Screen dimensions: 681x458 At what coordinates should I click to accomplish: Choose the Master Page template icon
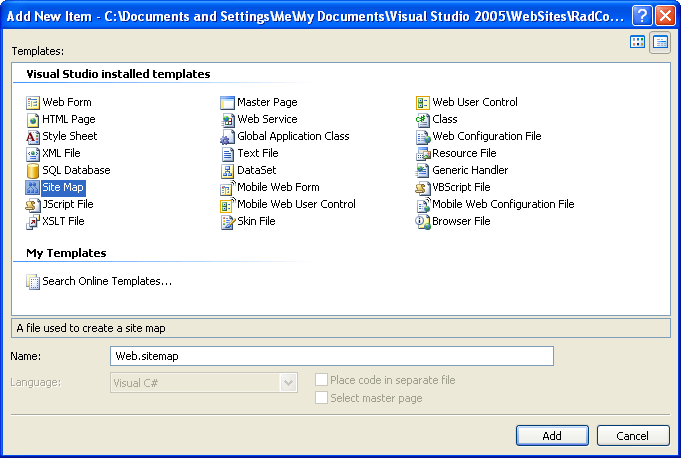pyautogui.click(x=228, y=102)
